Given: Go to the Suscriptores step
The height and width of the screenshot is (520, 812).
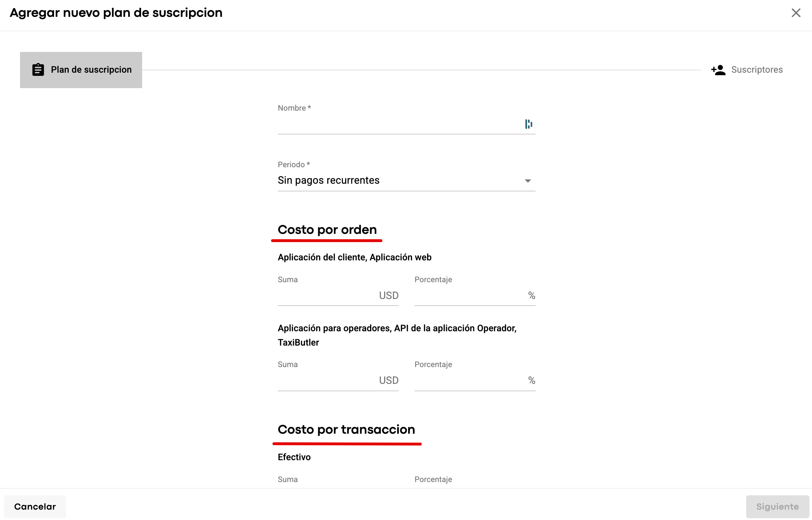Looking at the screenshot, I should [x=756, y=70].
